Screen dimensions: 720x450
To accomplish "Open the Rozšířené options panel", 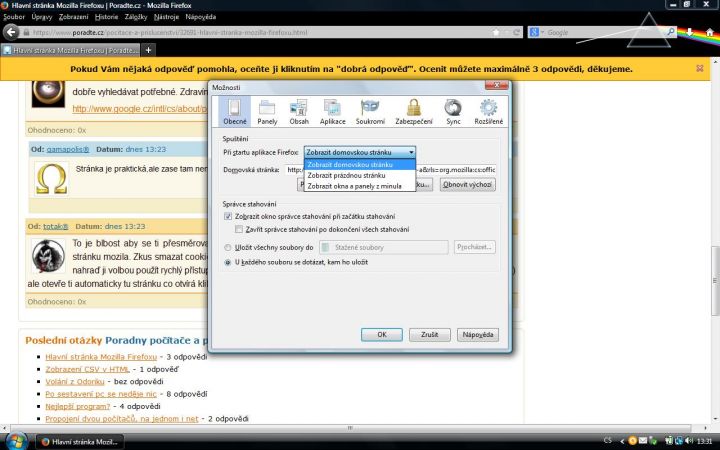I will pyautogui.click(x=489, y=112).
